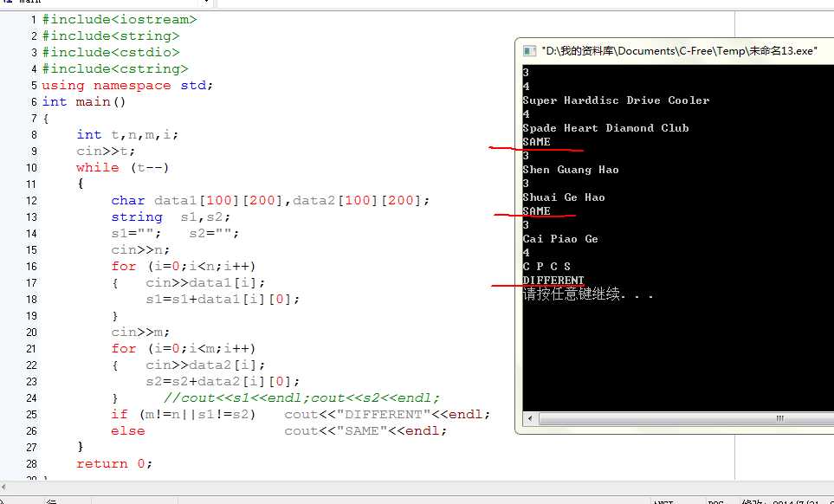This screenshot has height=504, width=834.
Task: Click the 'cin>>n;' statement
Action: coord(140,250)
